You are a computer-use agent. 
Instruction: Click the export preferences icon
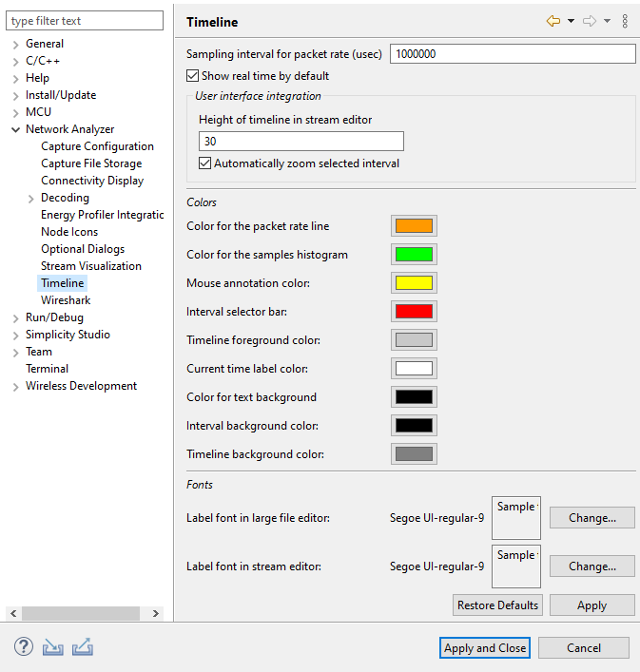83,647
